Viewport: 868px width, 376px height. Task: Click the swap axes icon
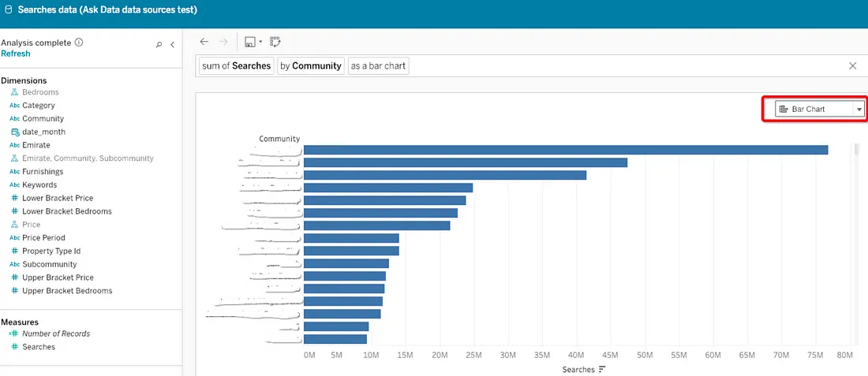pos(275,42)
